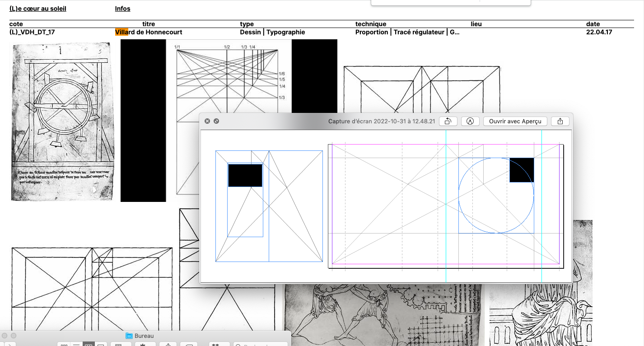Image resolution: width=644 pixels, height=346 pixels.
Task: Go to (L)e cœur au soleil home
Action: 38,9
